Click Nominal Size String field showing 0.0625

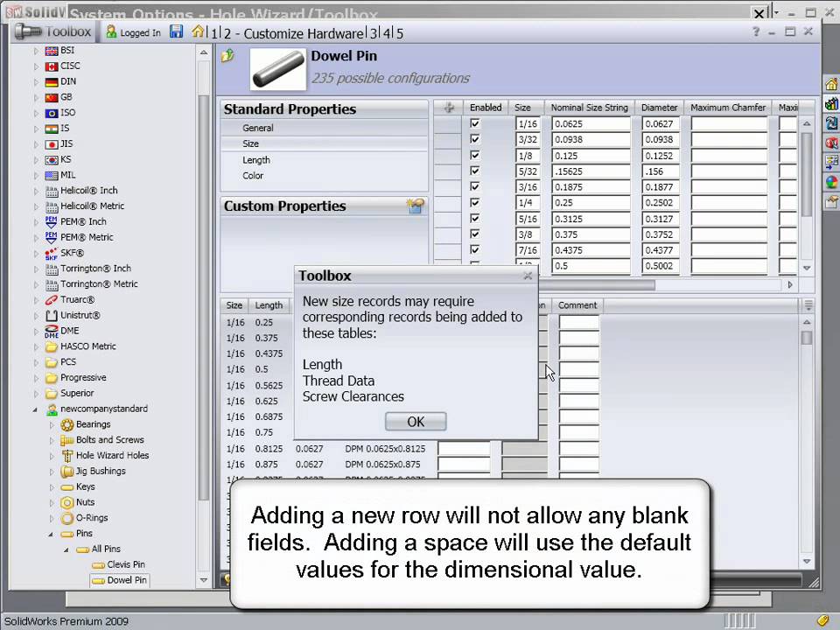pyautogui.click(x=591, y=123)
